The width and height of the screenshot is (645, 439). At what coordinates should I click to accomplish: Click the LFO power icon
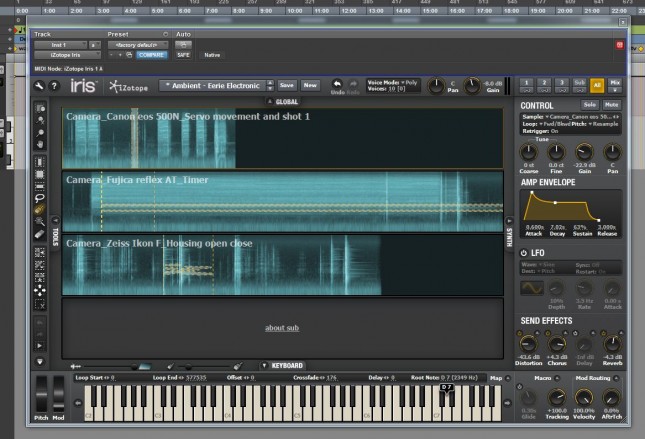pyautogui.click(x=526, y=252)
